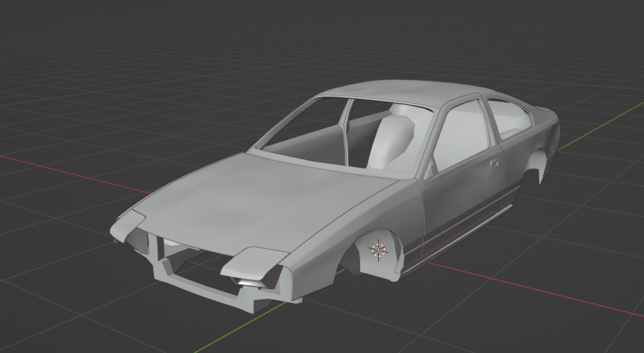Click the 3D cursor in the front wheel arch
644x353 pixels.
click(x=378, y=250)
